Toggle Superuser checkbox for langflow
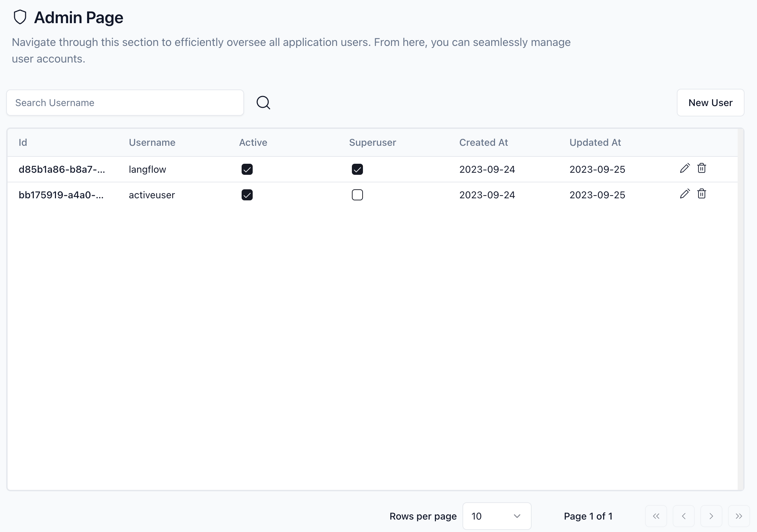 [357, 169]
